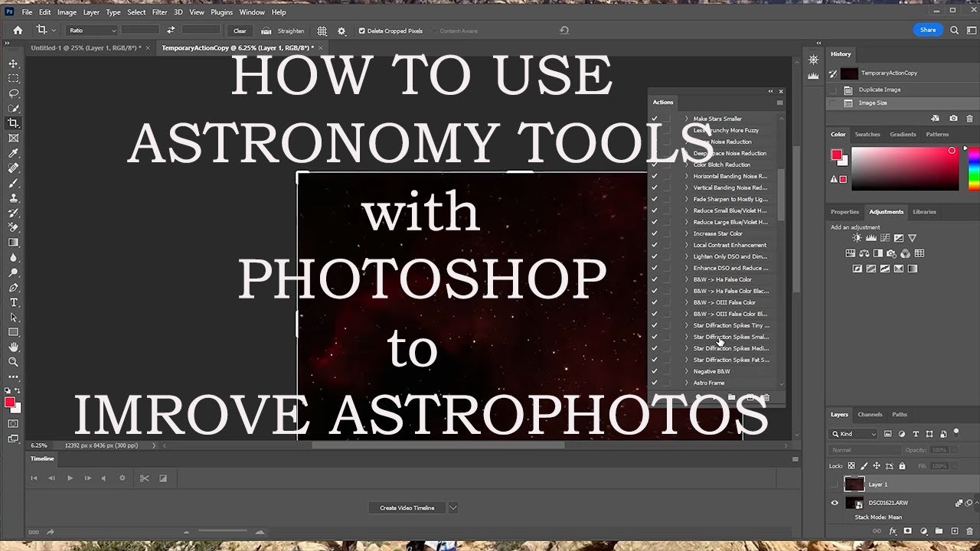
Task: Click Create Video Timeline button
Action: (407, 507)
